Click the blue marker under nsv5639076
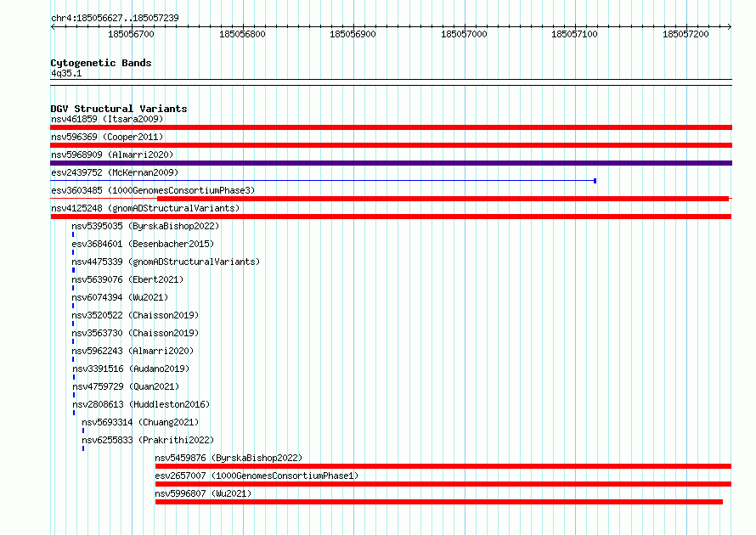Viewport: 756px width, 535px height. [x=73, y=288]
